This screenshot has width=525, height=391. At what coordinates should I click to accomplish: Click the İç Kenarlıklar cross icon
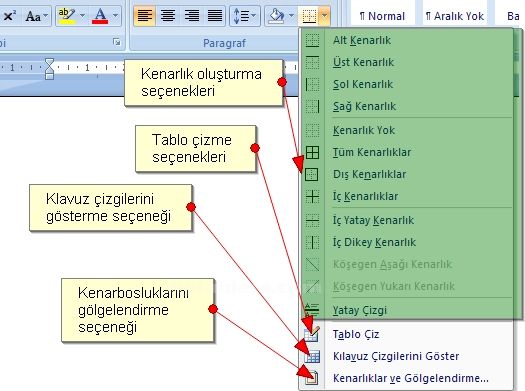(x=312, y=196)
